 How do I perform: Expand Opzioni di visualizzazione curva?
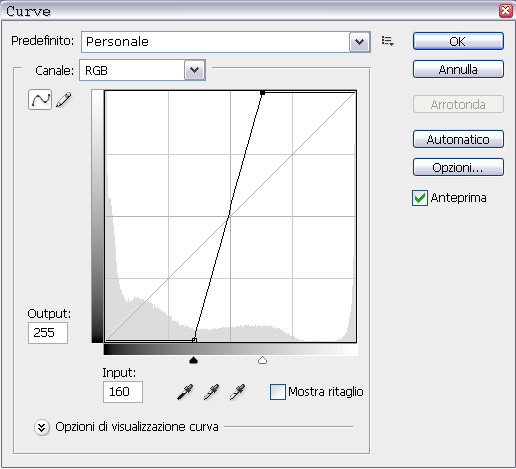click(x=42, y=427)
